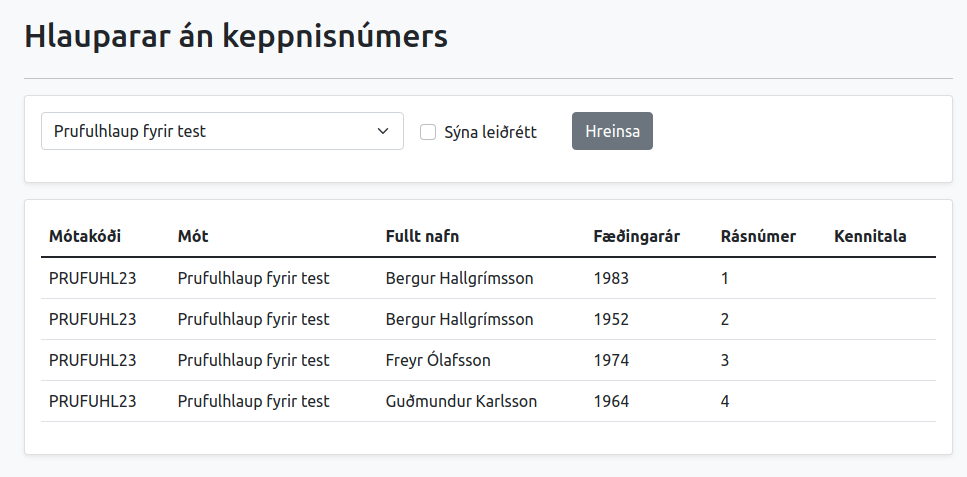Click the Rásnúmer column header
The width and height of the screenshot is (967, 477).
(x=758, y=236)
